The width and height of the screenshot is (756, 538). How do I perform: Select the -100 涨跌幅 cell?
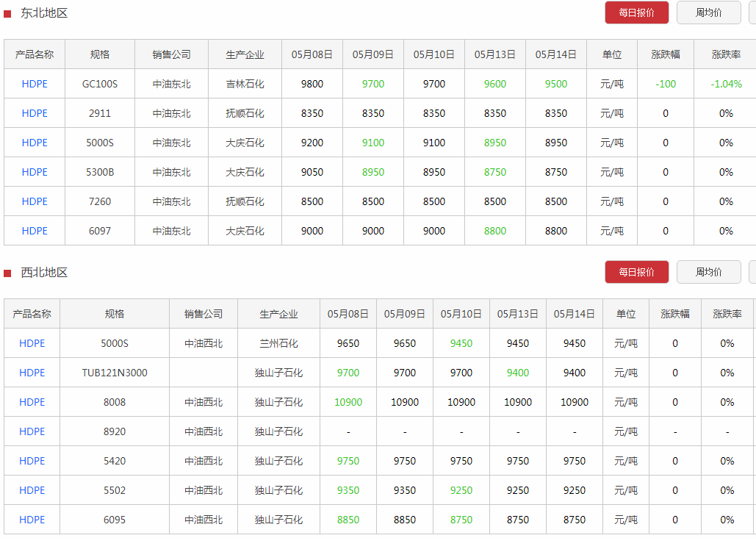click(x=666, y=84)
